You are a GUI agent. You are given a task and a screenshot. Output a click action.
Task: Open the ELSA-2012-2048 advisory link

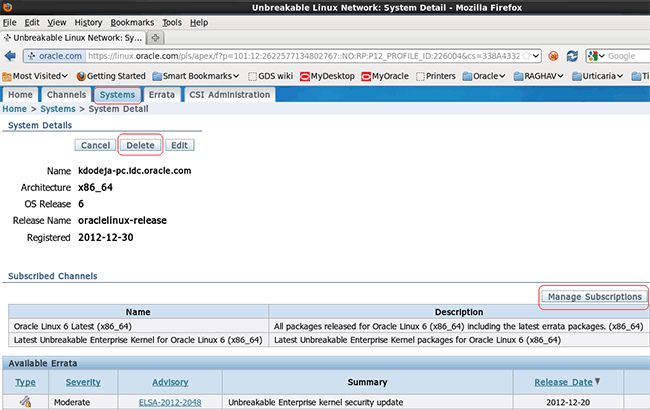coord(170,403)
